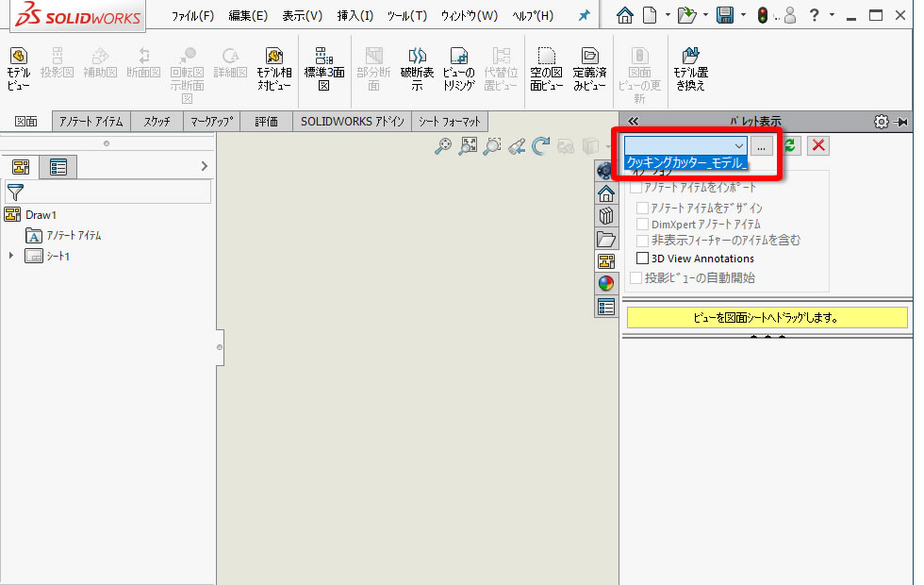Open the dropdown arrow next to Save icon
Screen dimensions: 924x585
click(743, 15)
